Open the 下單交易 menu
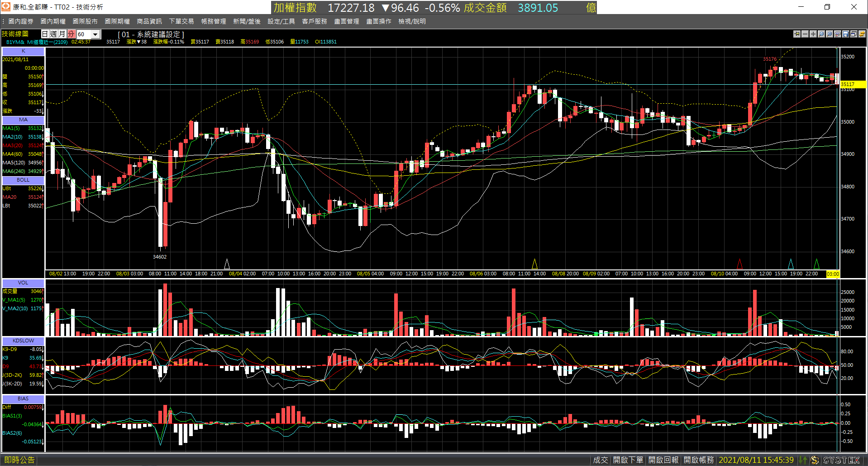Viewport: 868px width, 466px height. (181, 21)
